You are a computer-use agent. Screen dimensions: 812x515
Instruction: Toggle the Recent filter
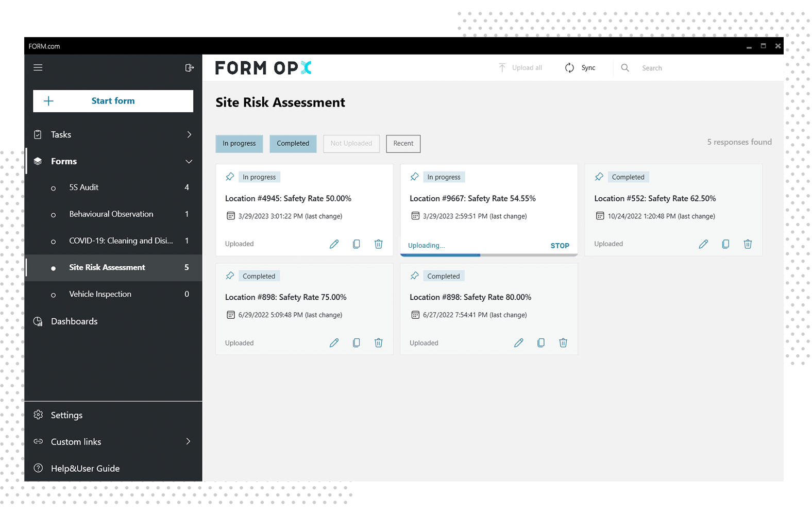pos(403,144)
